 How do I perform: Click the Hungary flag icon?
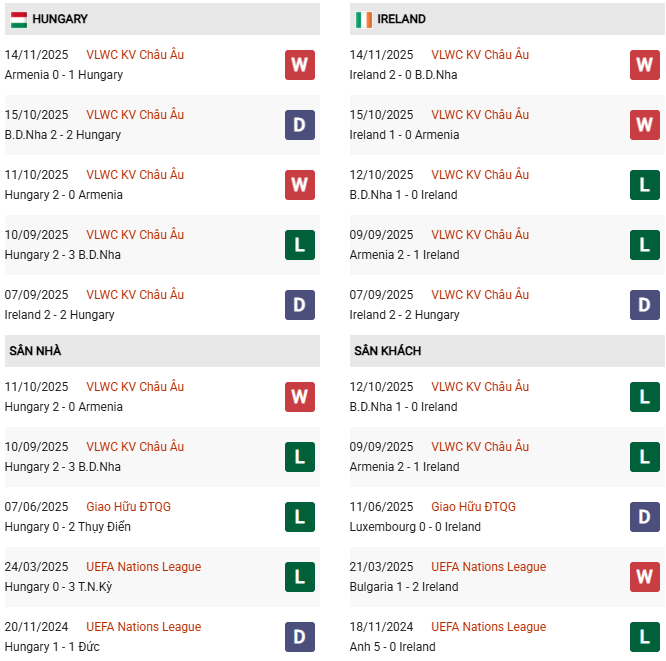tap(18, 19)
